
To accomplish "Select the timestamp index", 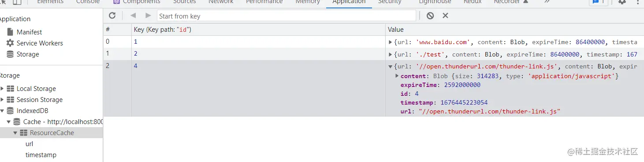I will [41, 154].
